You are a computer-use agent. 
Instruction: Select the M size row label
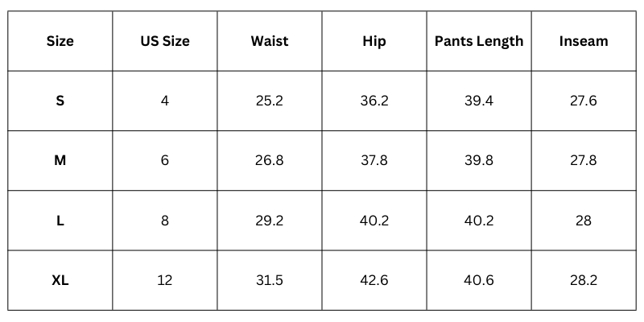(x=60, y=160)
